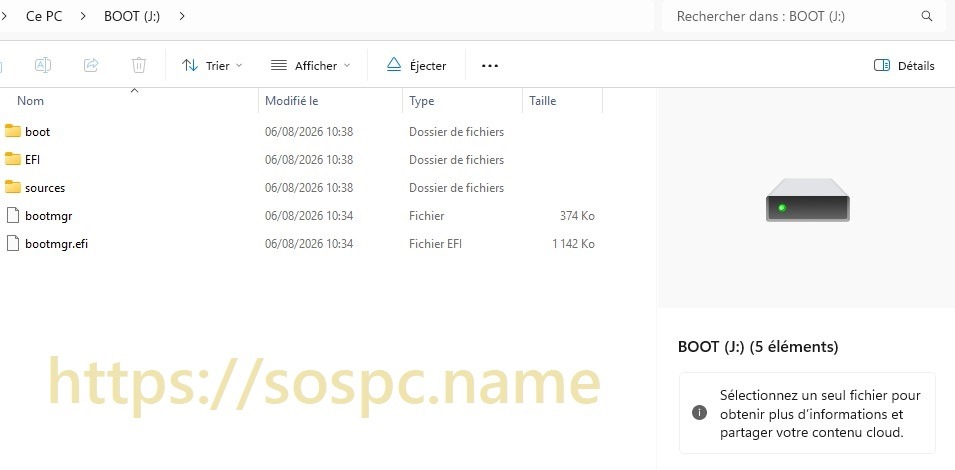
Task: Click the Delete trash icon
Action: pyautogui.click(x=139, y=65)
